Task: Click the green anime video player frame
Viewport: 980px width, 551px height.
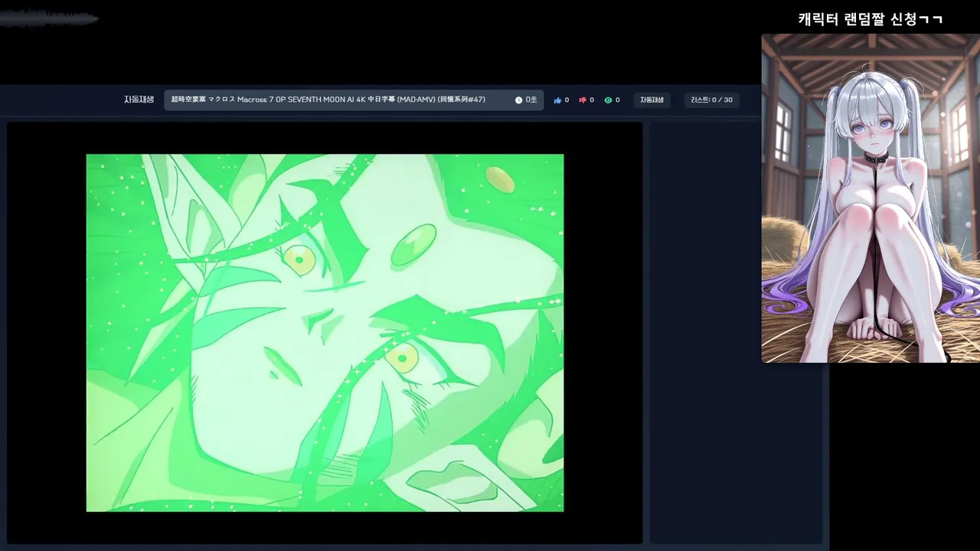Action: tap(325, 333)
